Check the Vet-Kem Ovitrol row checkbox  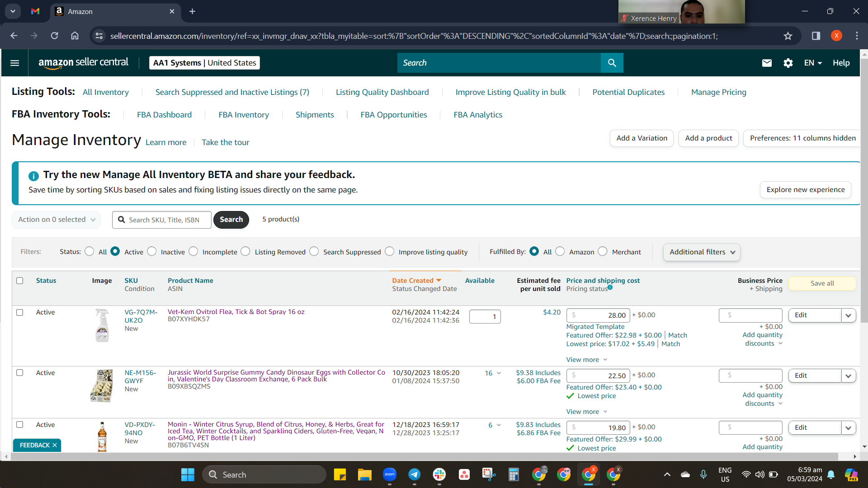20,312
